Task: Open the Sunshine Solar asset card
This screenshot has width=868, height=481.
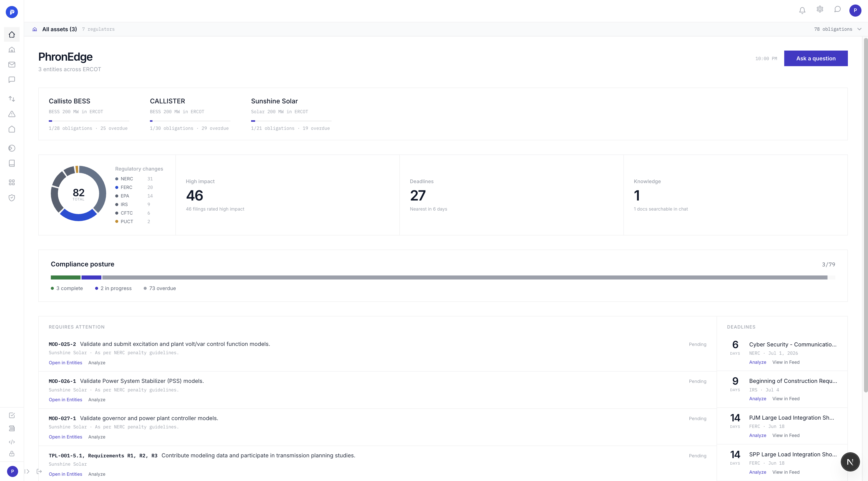Action: click(291, 114)
